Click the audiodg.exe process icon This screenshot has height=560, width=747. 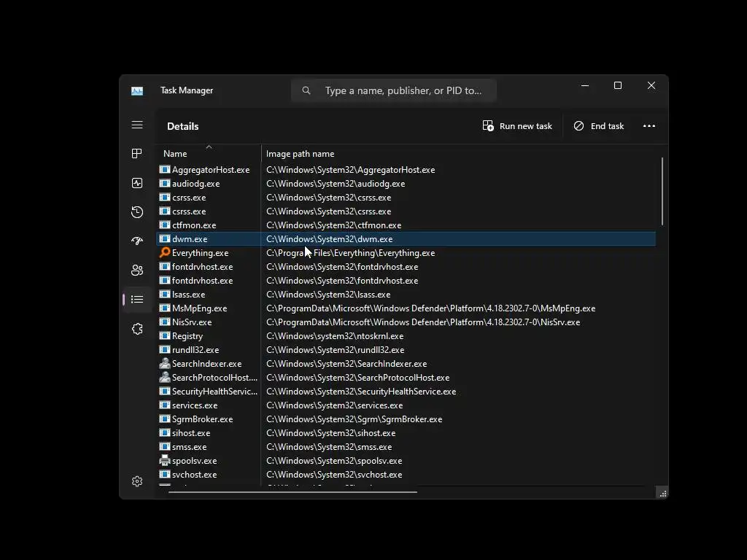[x=165, y=183]
